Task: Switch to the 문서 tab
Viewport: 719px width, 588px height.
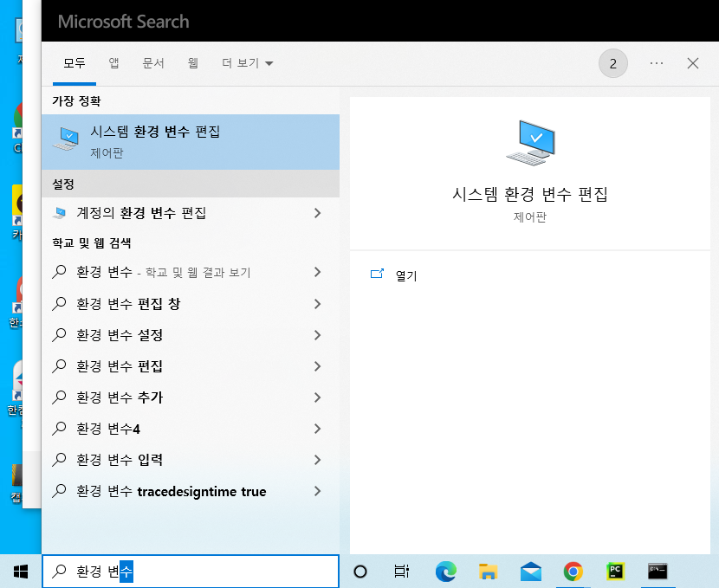Action: 153,63
